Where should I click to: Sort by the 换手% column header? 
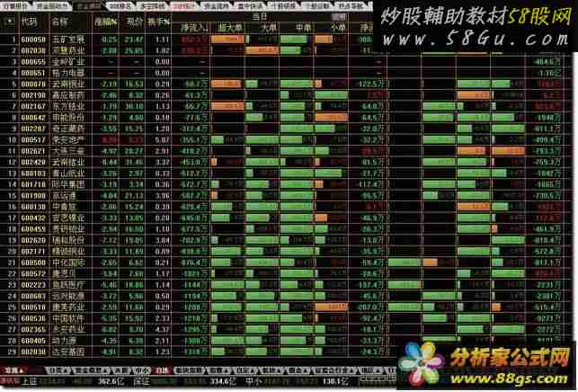point(158,22)
